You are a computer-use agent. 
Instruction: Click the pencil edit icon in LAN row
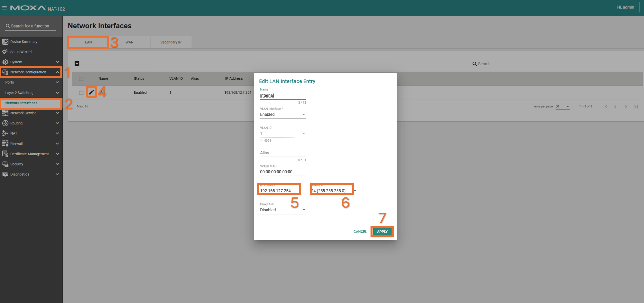pyautogui.click(x=91, y=92)
